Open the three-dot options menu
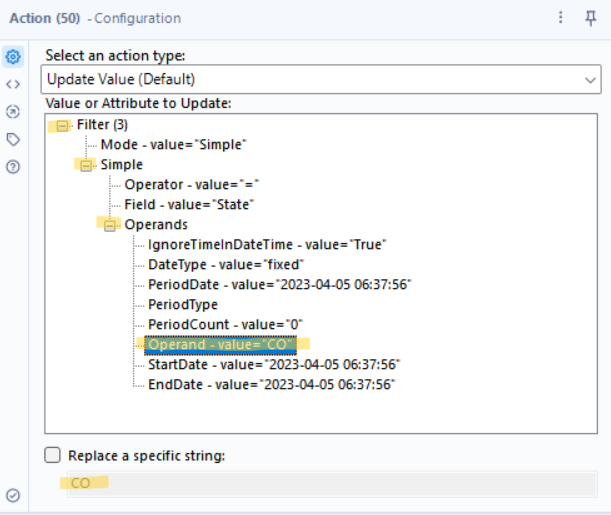Viewport: 611px width, 515px height. click(561, 18)
